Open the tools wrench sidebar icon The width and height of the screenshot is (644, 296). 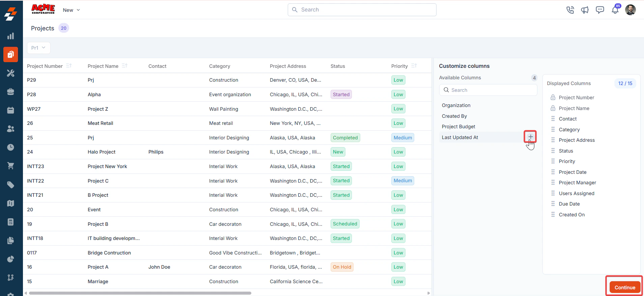pyautogui.click(x=11, y=73)
